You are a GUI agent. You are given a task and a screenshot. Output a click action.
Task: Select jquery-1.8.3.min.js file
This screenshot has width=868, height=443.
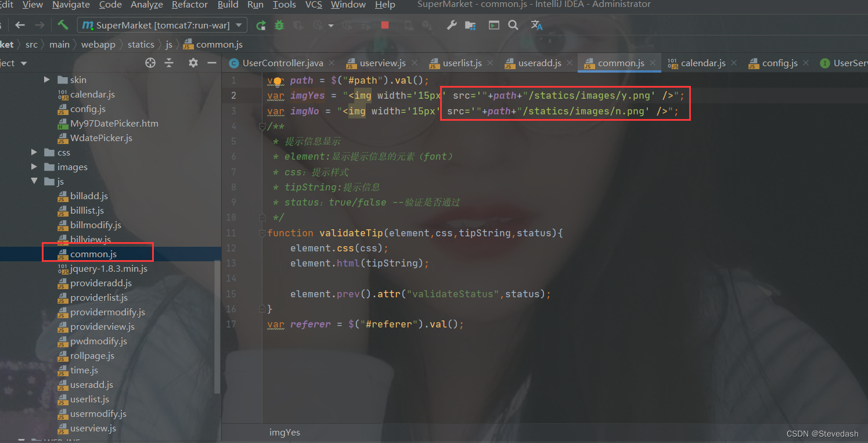pos(109,269)
